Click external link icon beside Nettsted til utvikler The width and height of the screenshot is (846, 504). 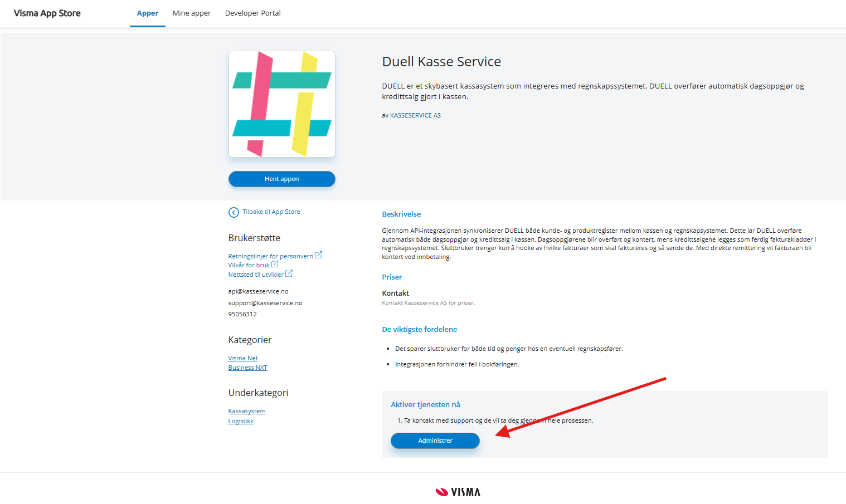tap(289, 273)
